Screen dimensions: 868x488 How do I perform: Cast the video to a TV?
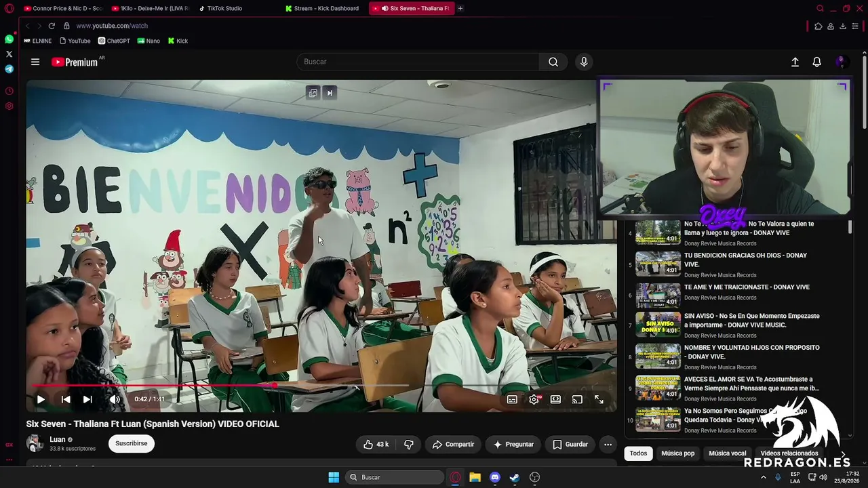(x=577, y=400)
